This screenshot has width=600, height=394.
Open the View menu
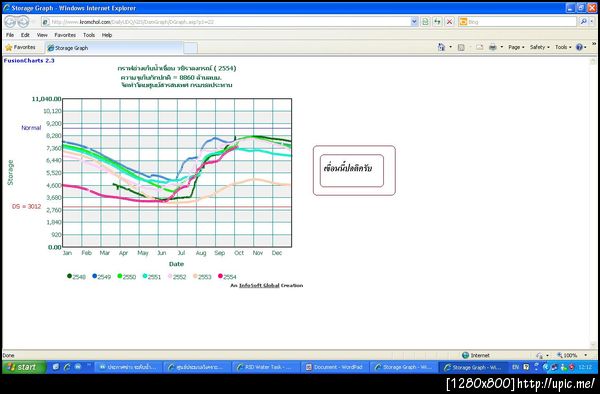click(42, 35)
